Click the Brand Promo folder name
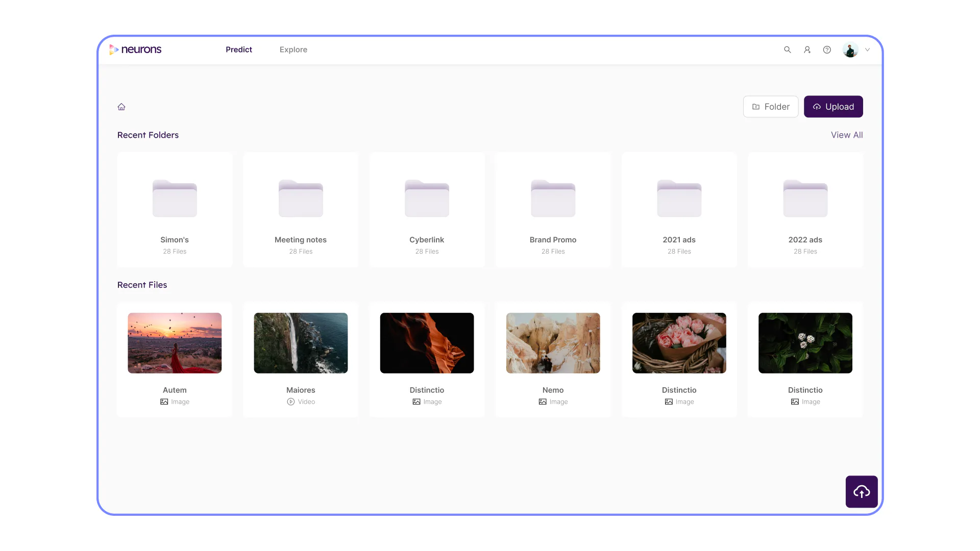 point(553,240)
